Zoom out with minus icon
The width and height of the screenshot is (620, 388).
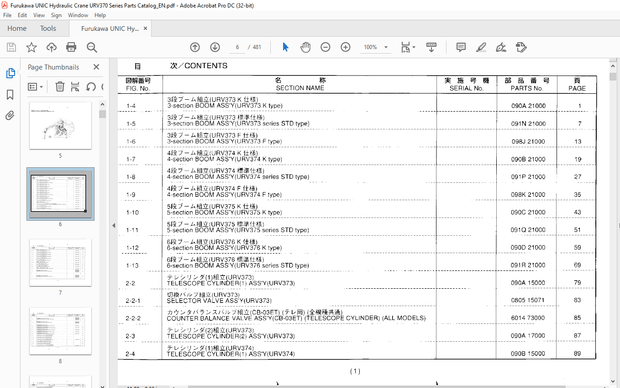tap(325, 47)
